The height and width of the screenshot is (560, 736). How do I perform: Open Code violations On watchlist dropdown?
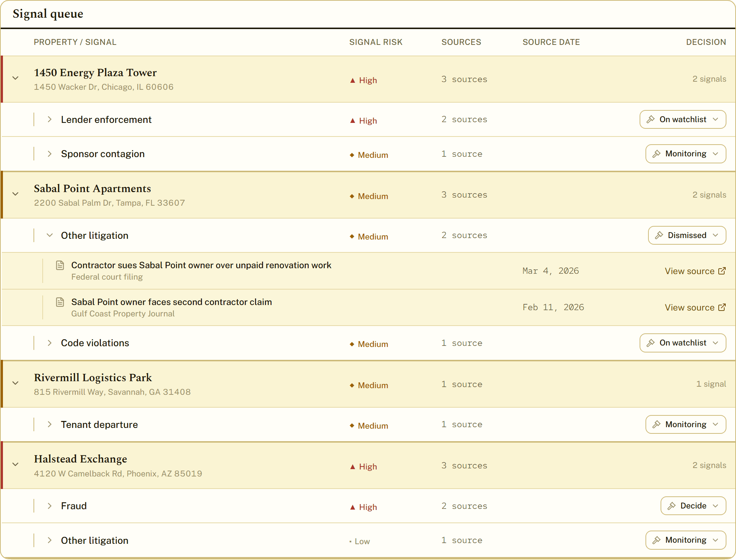pyautogui.click(x=683, y=343)
